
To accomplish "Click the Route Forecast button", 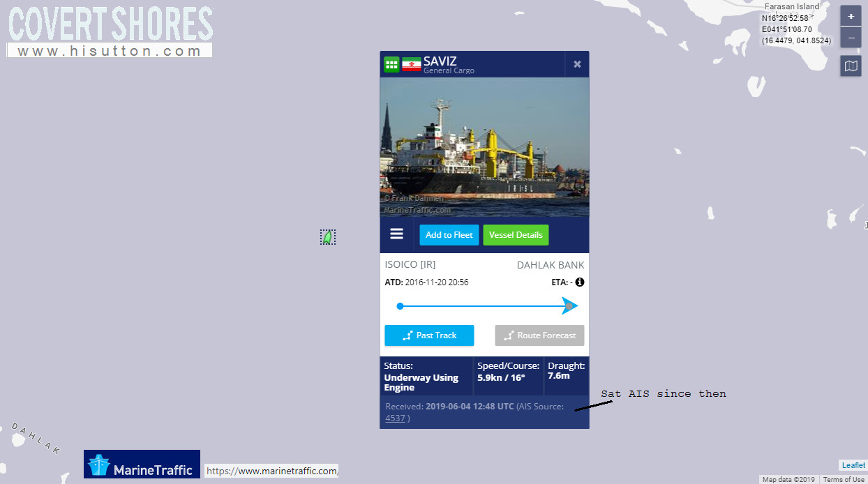I will [x=539, y=335].
